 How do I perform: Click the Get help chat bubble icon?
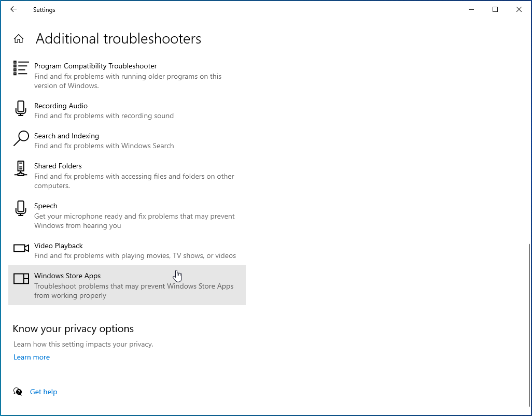pos(18,392)
